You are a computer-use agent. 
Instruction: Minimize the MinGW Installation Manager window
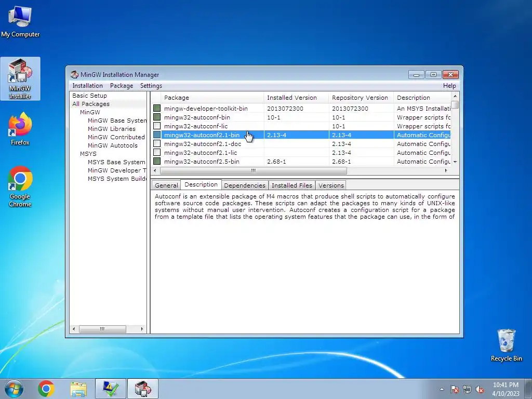tap(416, 74)
